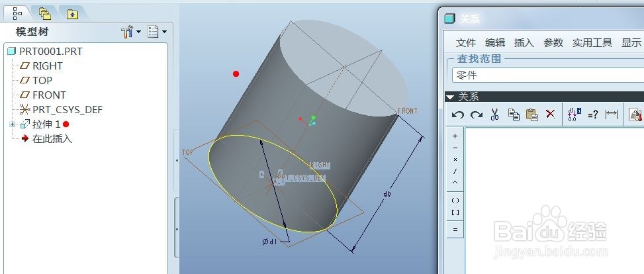Click the Cut scissors icon
This screenshot has width=644, height=274.
(x=494, y=114)
